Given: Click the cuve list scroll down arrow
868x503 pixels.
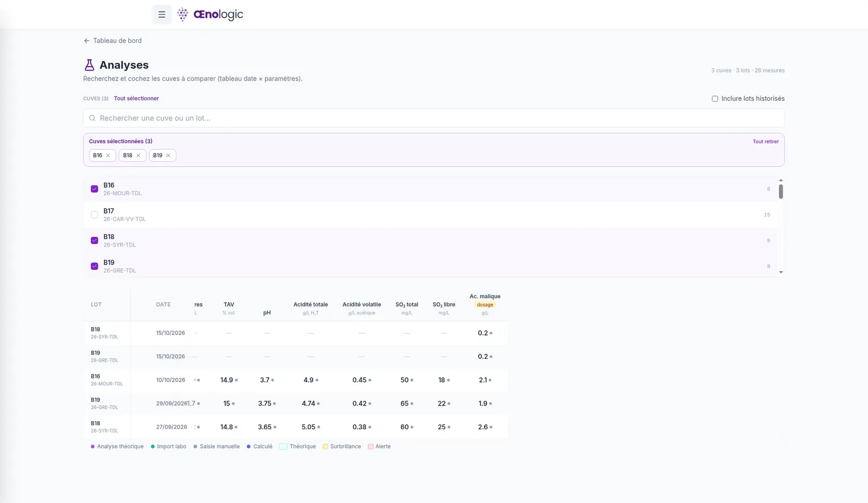Looking at the screenshot, I should tap(781, 272).
